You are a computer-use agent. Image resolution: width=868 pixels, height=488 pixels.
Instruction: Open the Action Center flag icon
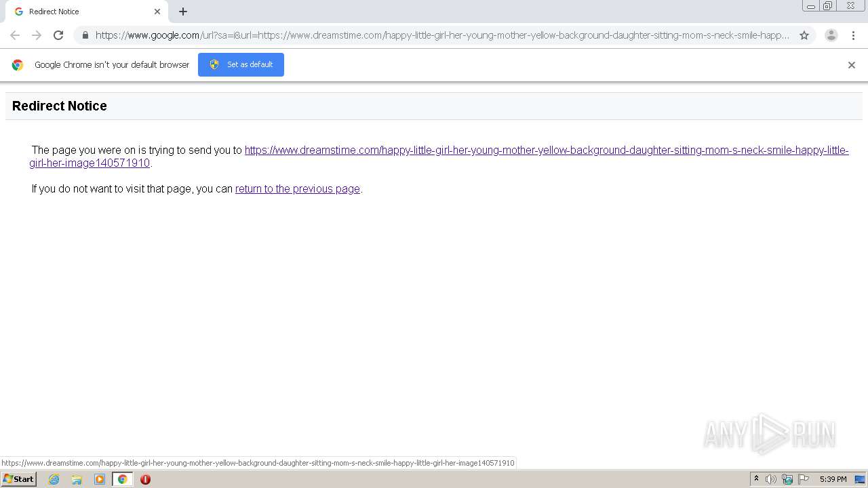coord(804,479)
